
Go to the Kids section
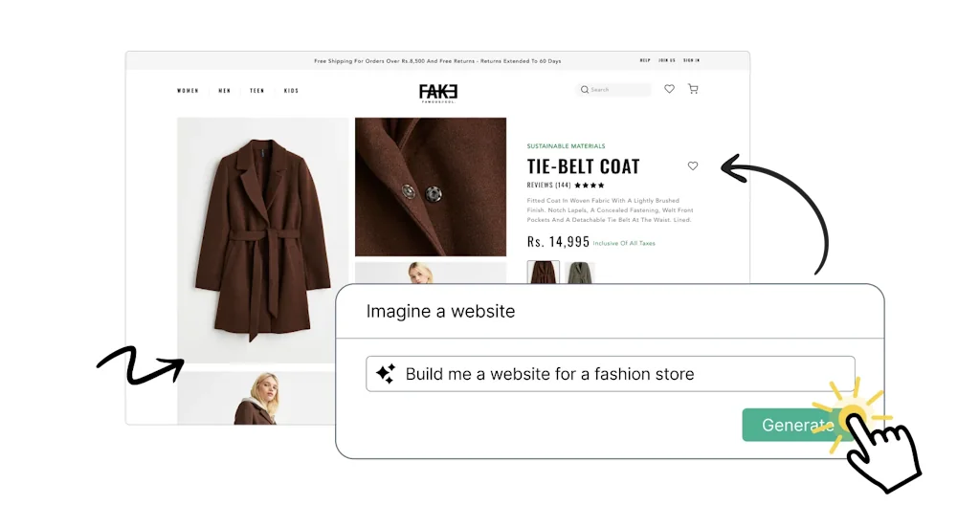(291, 91)
